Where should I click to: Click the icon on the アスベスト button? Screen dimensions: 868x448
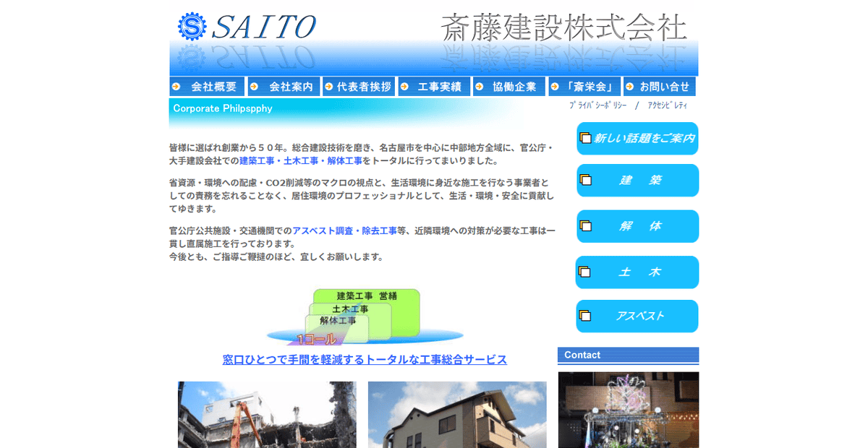tap(584, 316)
